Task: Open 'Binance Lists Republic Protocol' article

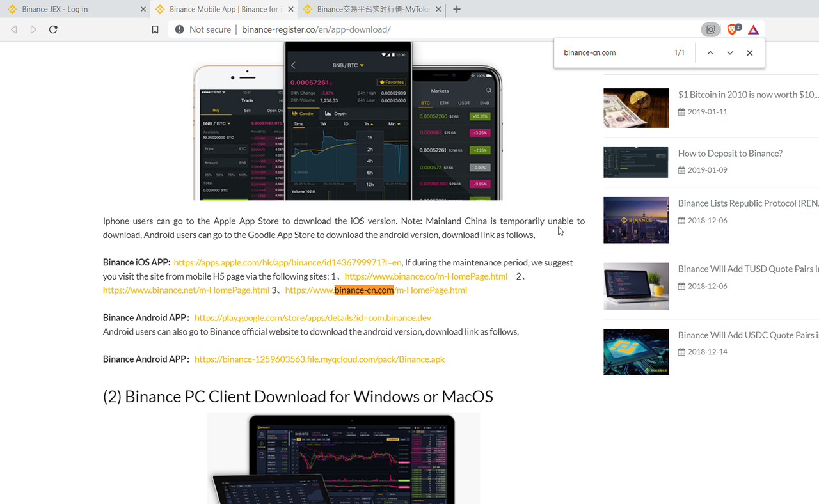Action: coord(748,203)
